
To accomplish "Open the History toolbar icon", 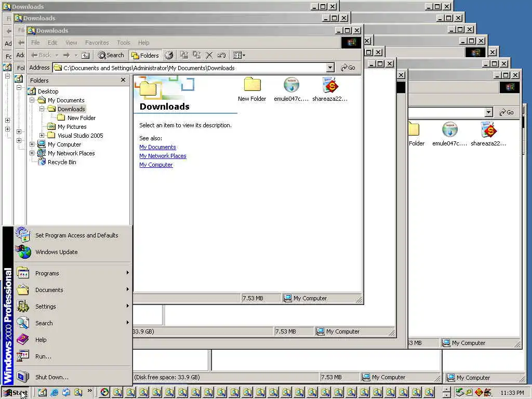I will pos(169,55).
